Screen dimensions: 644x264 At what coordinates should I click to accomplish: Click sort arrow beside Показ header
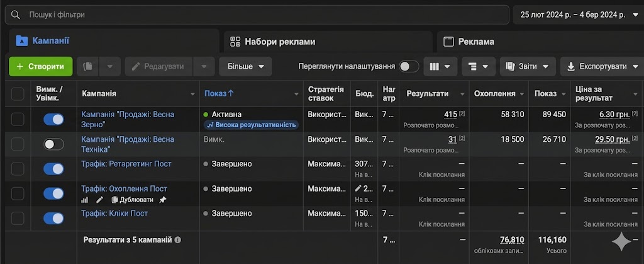(231, 93)
